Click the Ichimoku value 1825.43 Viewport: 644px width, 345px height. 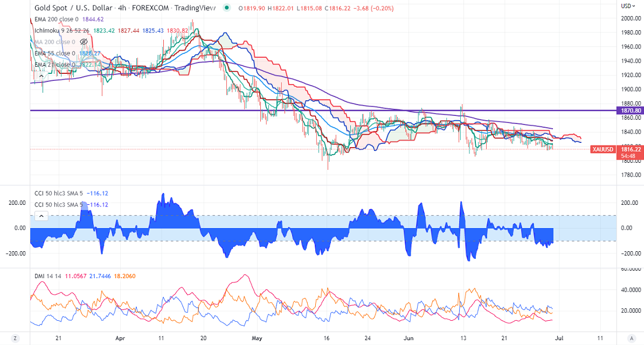pos(153,31)
